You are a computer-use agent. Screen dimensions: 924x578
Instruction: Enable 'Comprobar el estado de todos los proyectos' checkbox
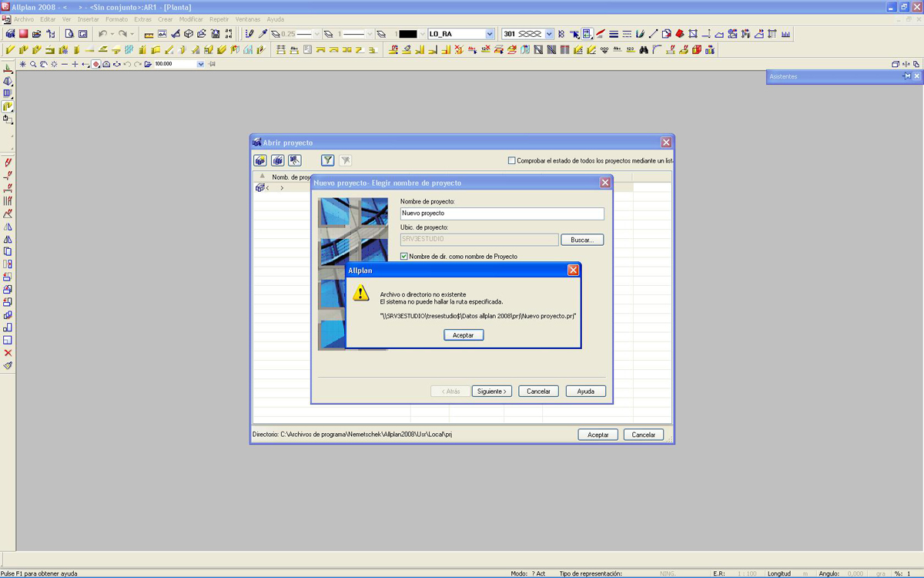(511, 160)
